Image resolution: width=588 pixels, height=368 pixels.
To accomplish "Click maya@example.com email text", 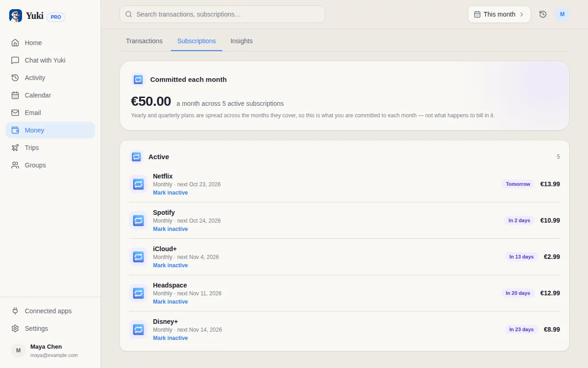I will coord(54,355).
